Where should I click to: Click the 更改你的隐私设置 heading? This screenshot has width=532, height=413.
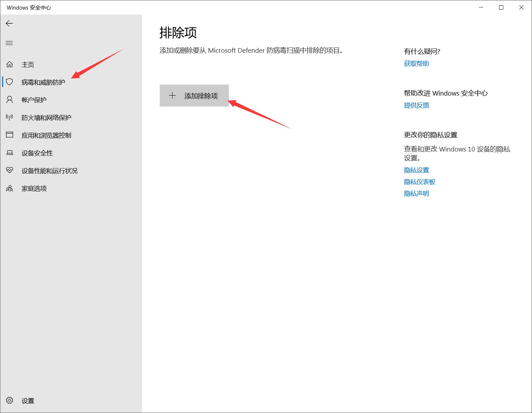pos(431,135)
